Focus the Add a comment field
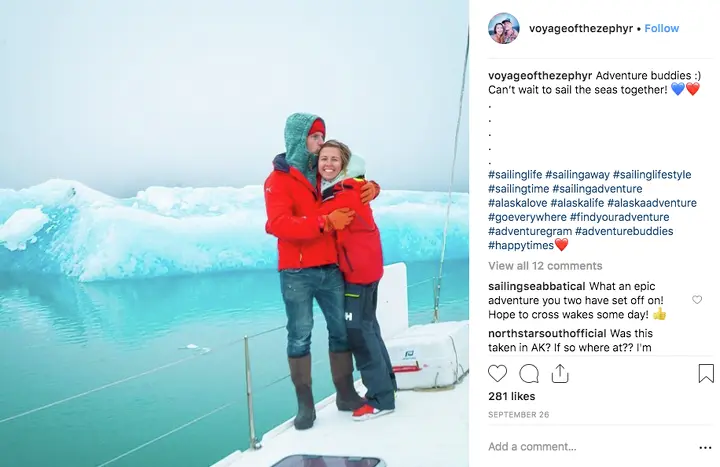 point(590,447)
